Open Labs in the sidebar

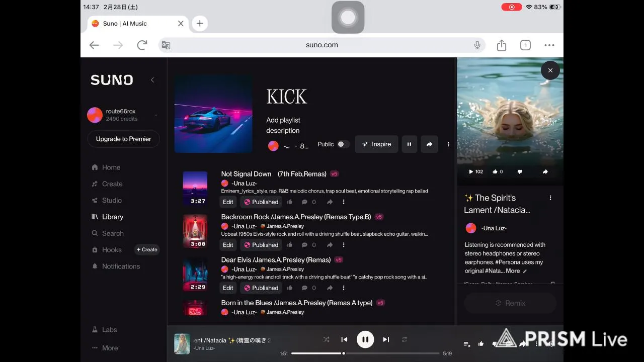[x=105, y=330]
